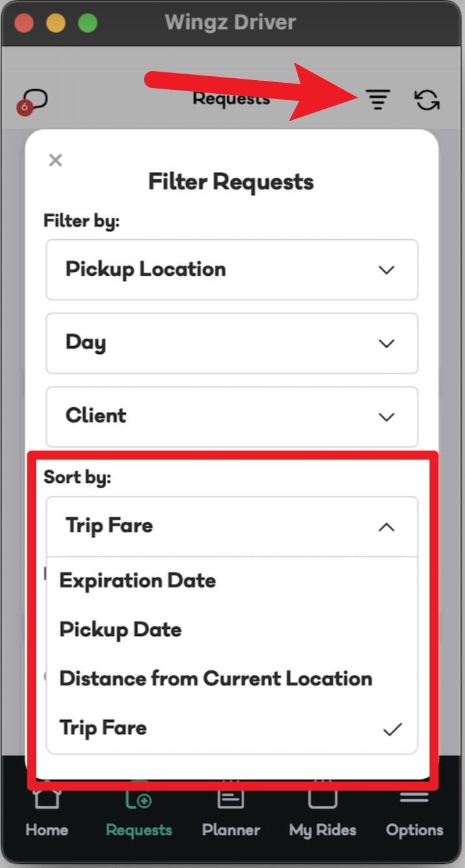Screen dimensions: 465x868
Task: Click the refresh requests icon
Action: [427, 100]
